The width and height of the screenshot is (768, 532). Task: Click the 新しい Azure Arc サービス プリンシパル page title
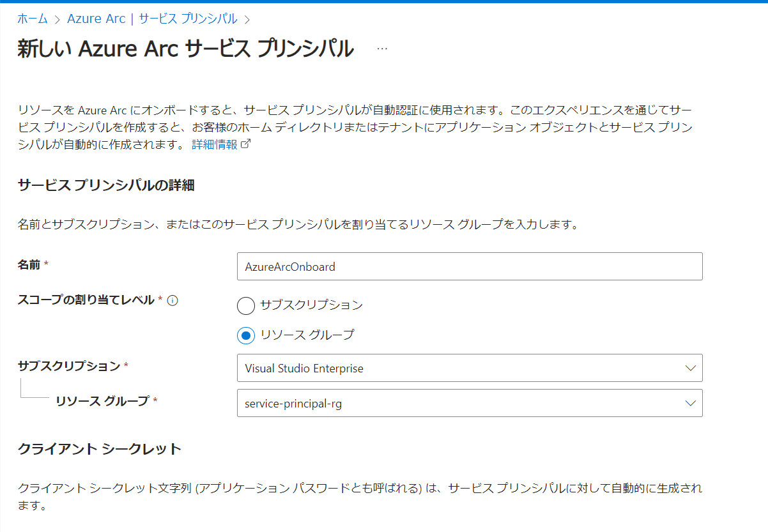click(185, 49)
